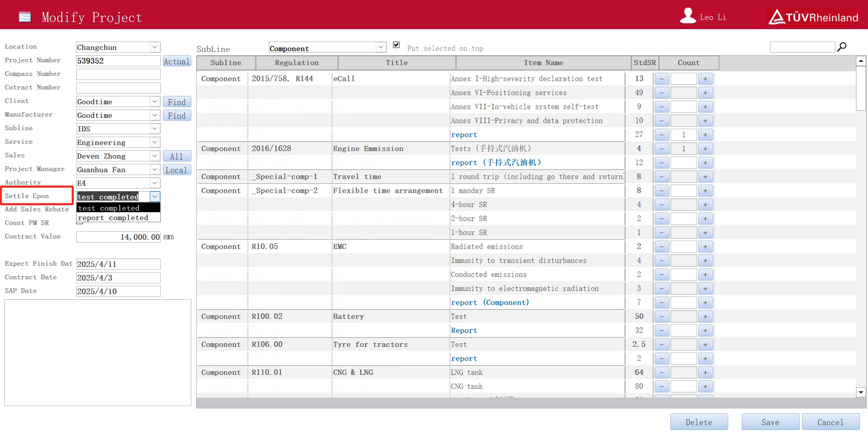Click the scrollbar up arrow

[x=861, y=61]
